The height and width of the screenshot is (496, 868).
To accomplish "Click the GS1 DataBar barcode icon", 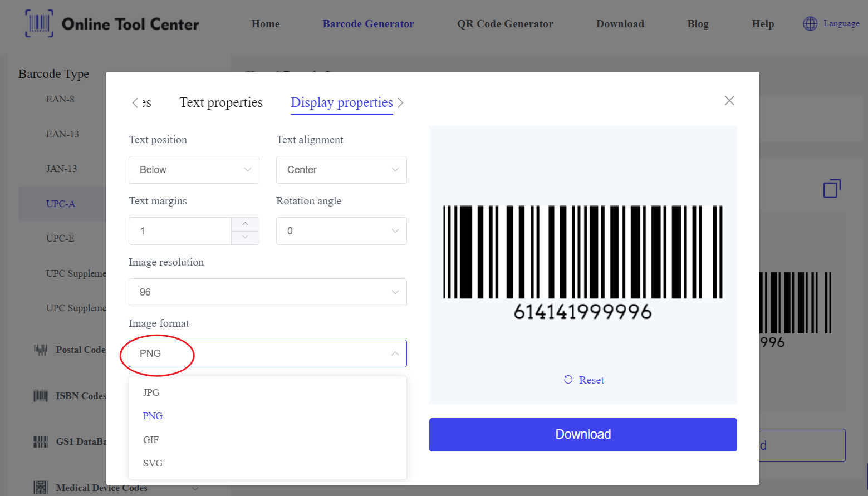I will (41, 442).
